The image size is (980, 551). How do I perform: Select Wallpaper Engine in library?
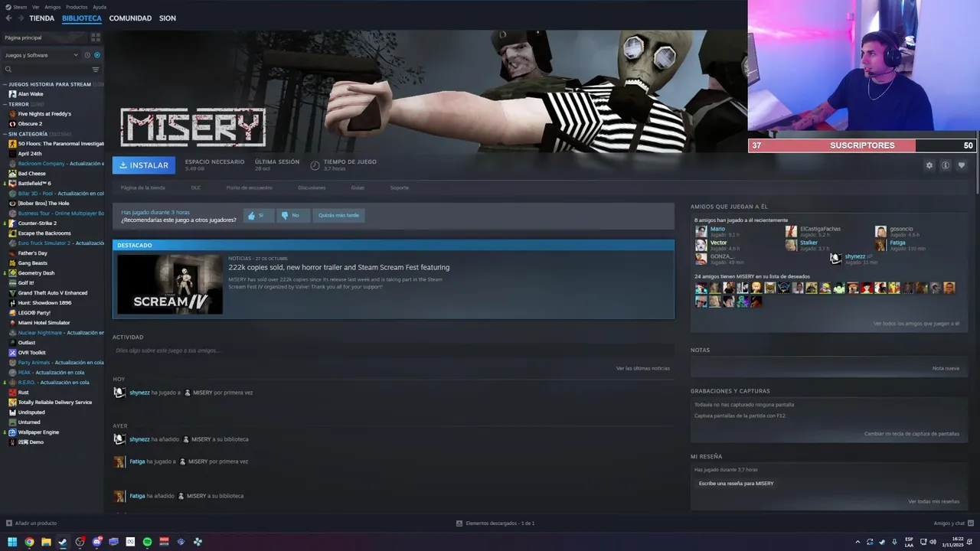38,432
